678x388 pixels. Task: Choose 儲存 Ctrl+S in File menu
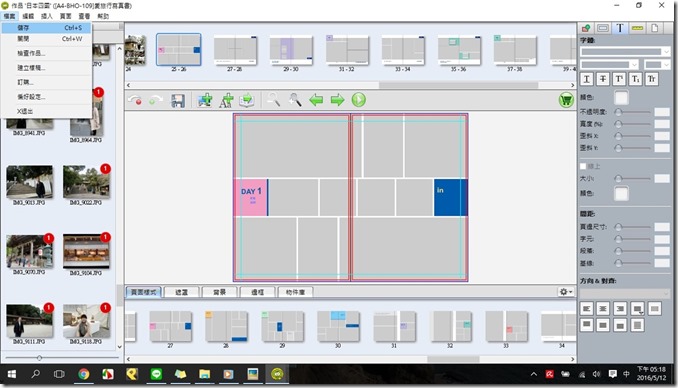[46, 28]
